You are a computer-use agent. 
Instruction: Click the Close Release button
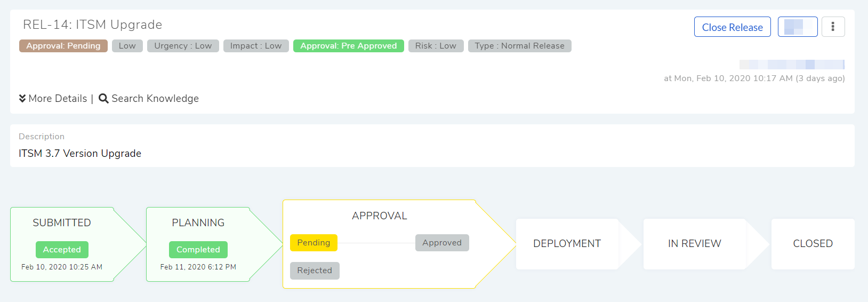click(x=732, y=27)
